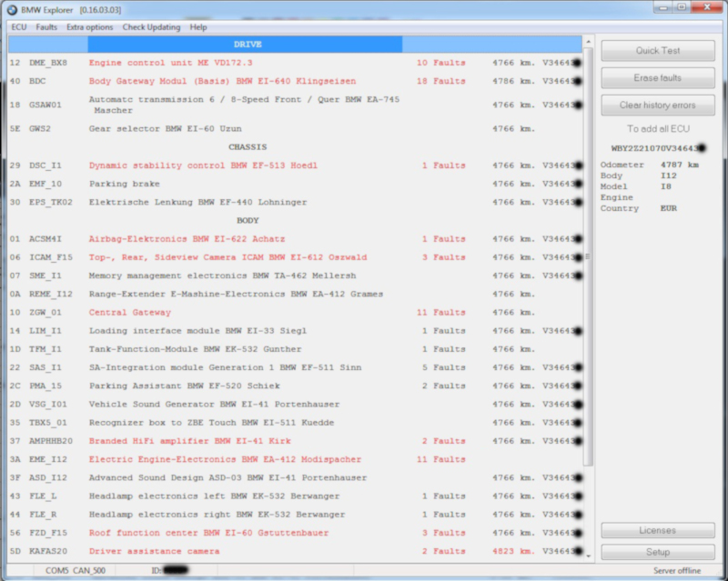Select the ACSM4I Airbag-Elektronics row
728x581 pixels.
[x=295, y=239]
